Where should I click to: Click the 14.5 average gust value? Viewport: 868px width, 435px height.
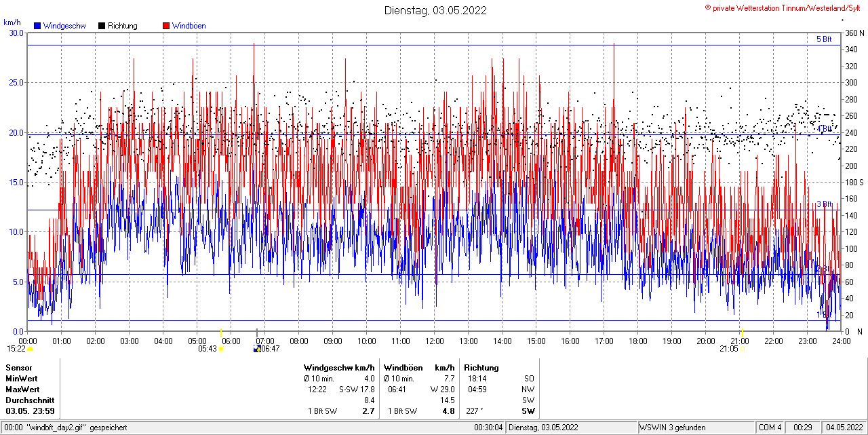click(448, 400)
